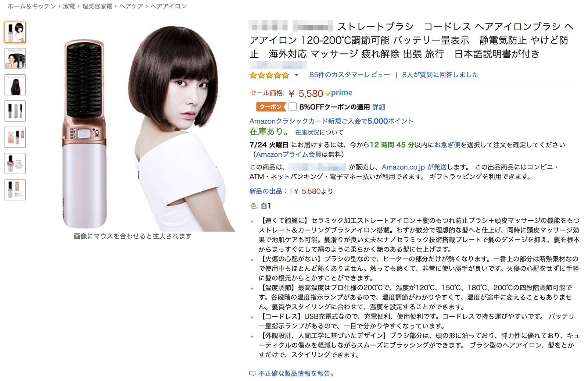Click the 在庫状況 link
The width and height of the screenshot is (588, 381).
(307, 132)
